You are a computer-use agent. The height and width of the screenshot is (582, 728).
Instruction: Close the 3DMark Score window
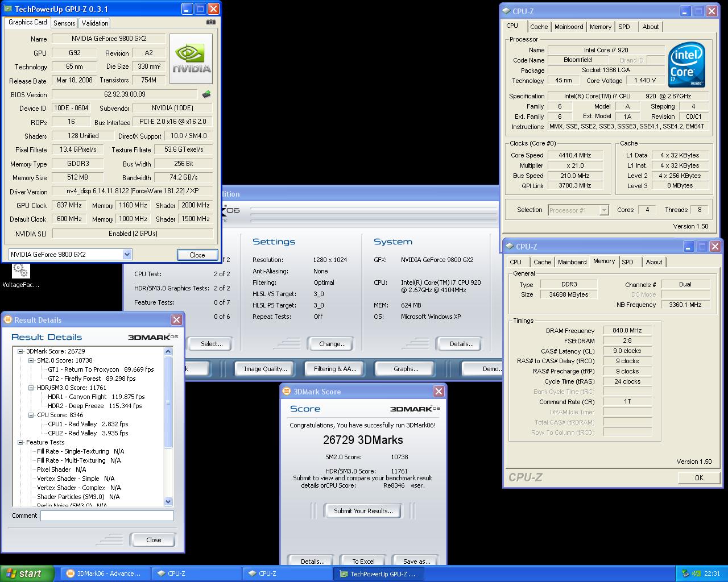439,392
